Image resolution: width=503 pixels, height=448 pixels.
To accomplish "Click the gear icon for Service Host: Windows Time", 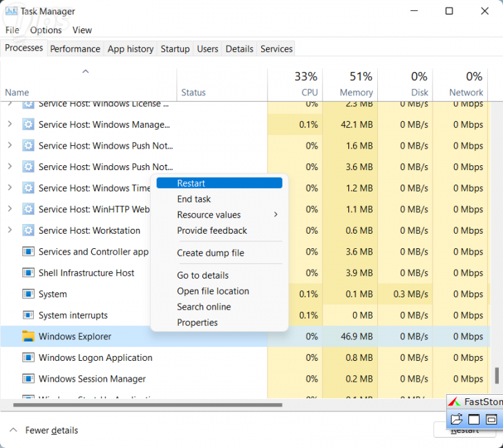I will [28, 188].
